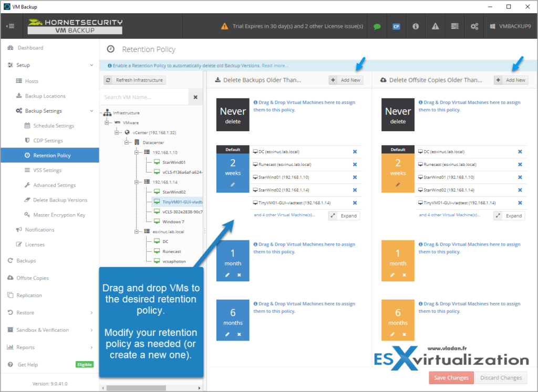Select the 6 months backup retention tile
Viewport: 538px width, 392px height.
tap(233, 320)
